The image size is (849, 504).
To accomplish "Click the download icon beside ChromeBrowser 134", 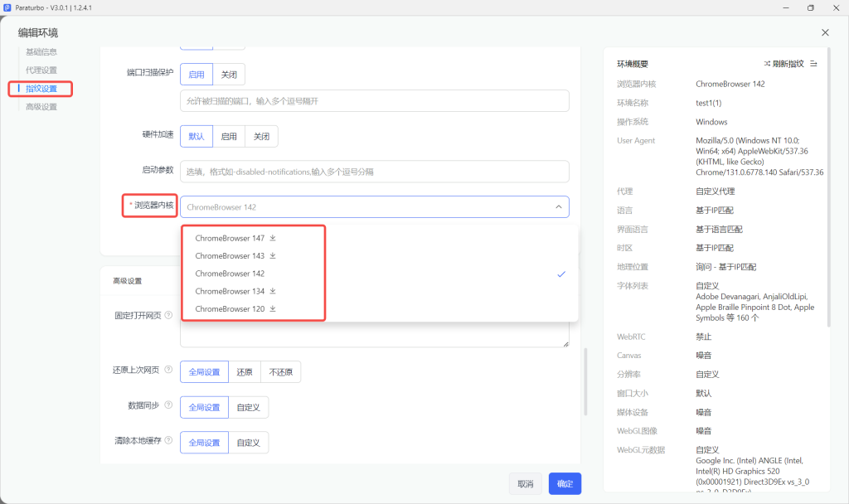I will pyautogui.click(x=273, y=291).
